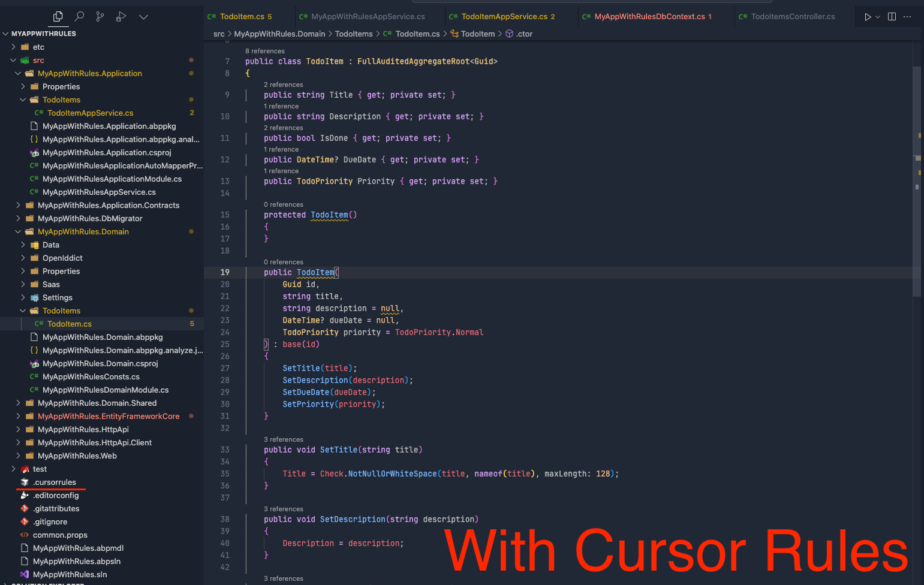Image resolution: width=924 pixels, height=585 pixels.
Task: Expand the MyAppWithRules.EntityFrameworkCore folder
Action: pyautogui.click(x=18, y=416)
